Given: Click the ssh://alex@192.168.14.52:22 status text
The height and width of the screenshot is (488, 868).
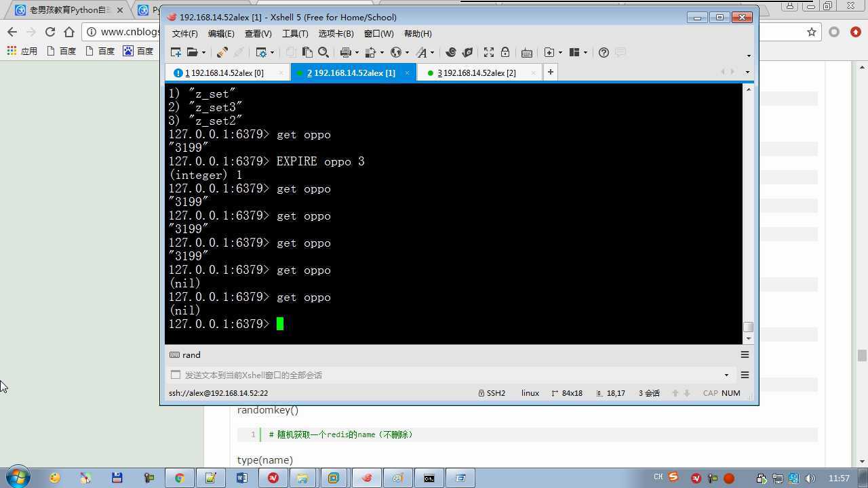Looking at the screenshot, I should pyautogui.click(x=218, y=393).
